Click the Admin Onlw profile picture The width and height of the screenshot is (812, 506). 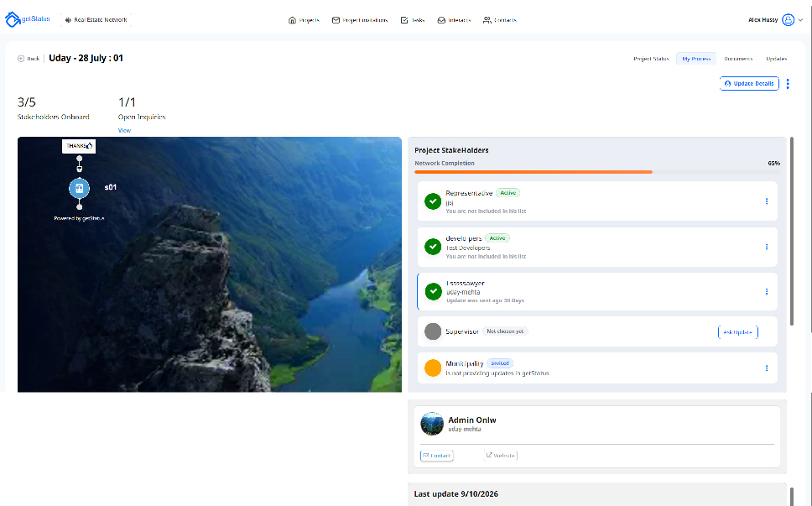432,424
